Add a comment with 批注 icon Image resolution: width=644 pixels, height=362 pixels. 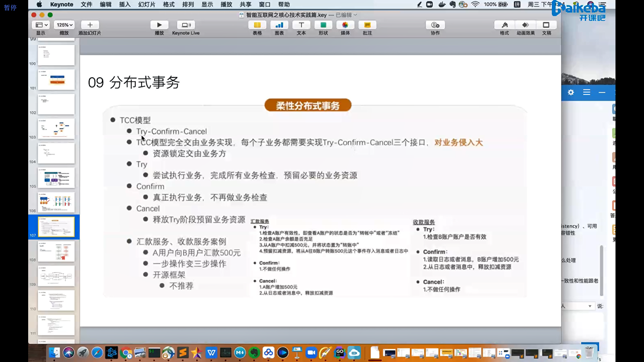point(367,25)
